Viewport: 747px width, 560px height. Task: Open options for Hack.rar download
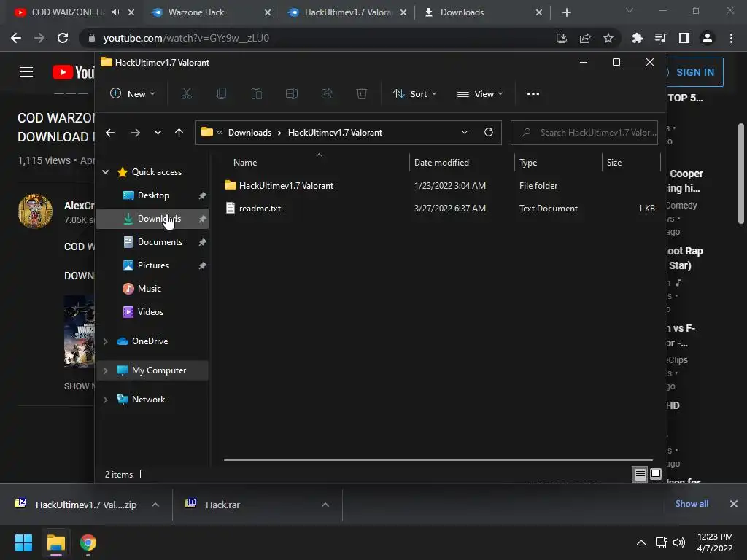(325, 505)
